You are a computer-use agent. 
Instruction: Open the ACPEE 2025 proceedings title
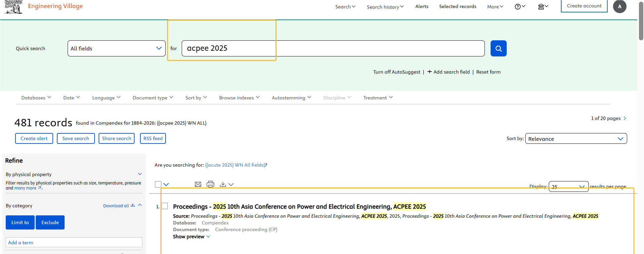click(x=299, y=207)
